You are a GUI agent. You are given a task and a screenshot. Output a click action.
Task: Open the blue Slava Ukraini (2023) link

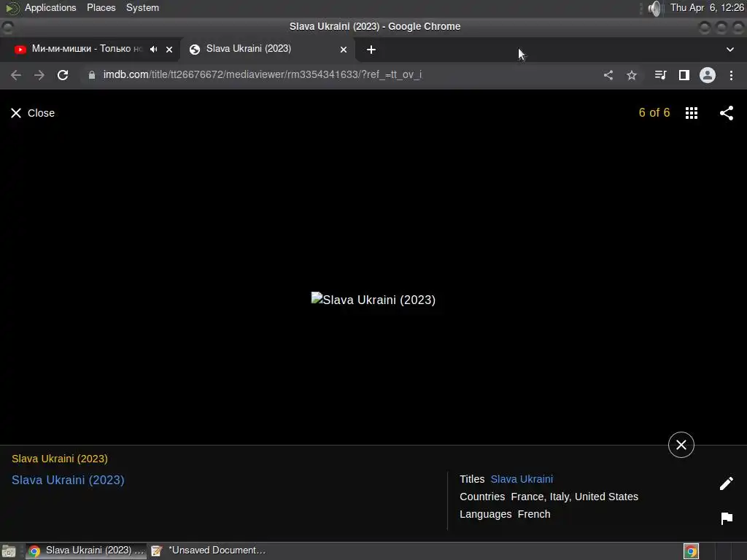(68, 480)
